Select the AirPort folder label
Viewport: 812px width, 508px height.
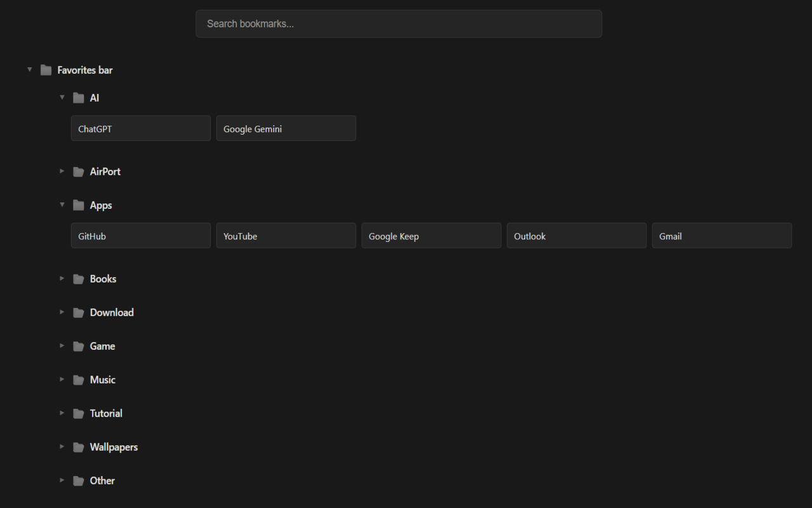pos(105,171)
